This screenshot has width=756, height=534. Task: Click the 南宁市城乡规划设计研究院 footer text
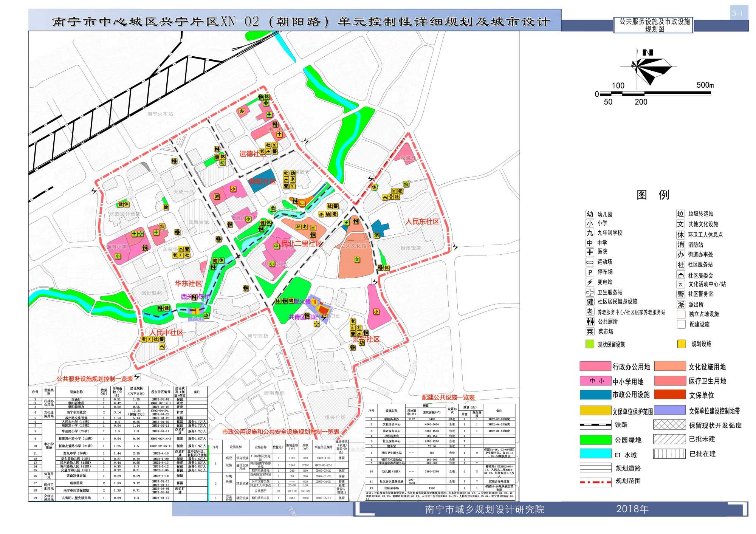pyautogui.click(x=485, y=509)
